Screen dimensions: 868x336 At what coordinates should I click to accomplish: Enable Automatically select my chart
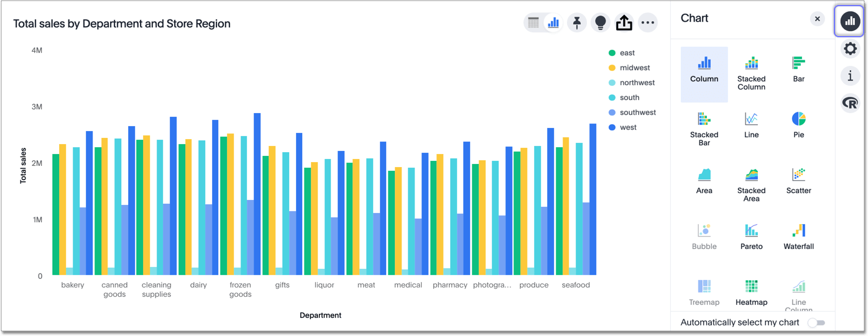point(816,323)
